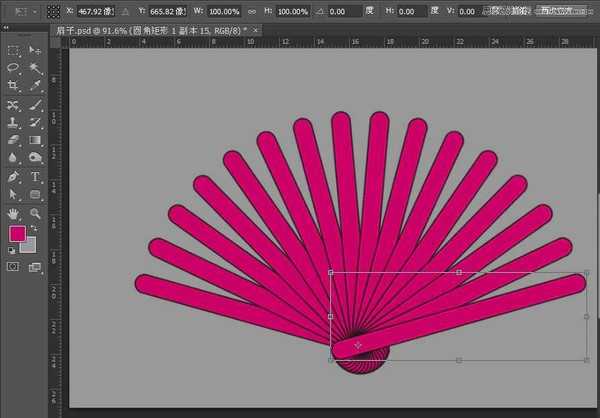Open the screen mode options in toolbar
Image resolution: width=600 pixels, height=418 pixels.
point(35,267)
